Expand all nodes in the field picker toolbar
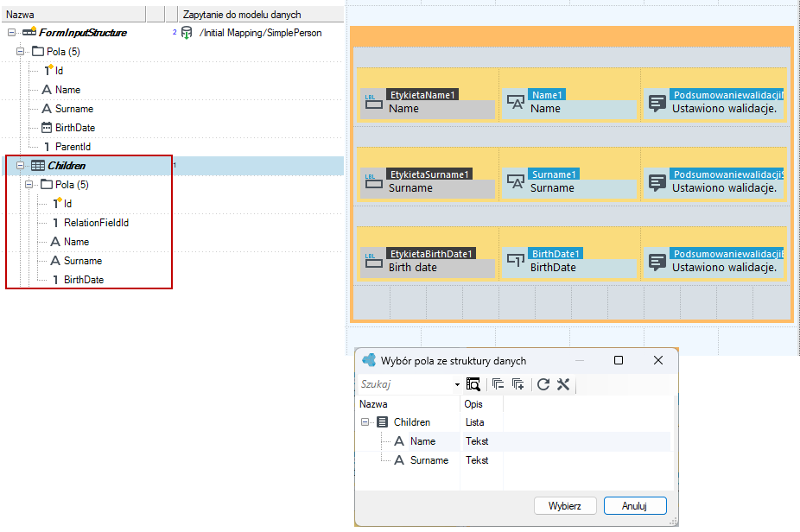 (517, 384)
